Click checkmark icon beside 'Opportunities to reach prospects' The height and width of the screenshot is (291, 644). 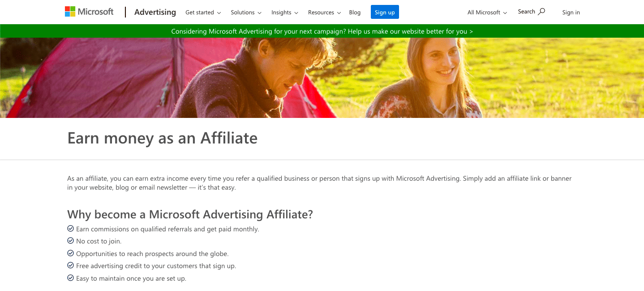70,253
